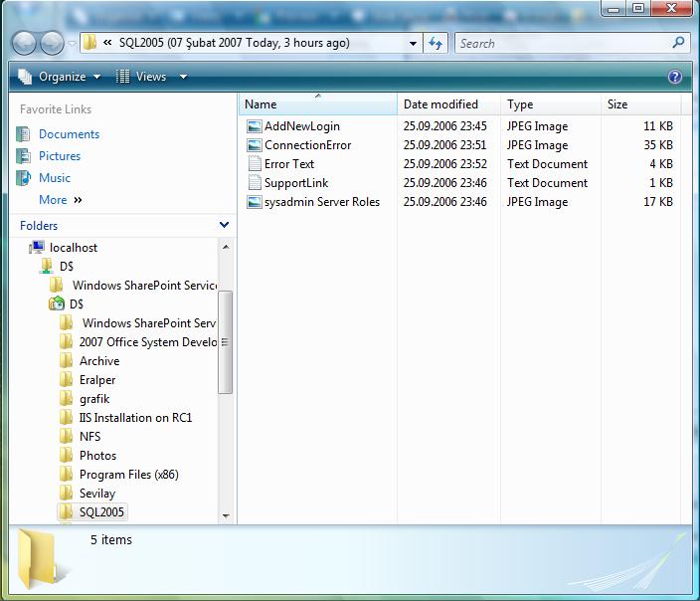Viewport: 700px width, 601px height.
Task: Click the folder icon in address bar
Action: (90, 43)
